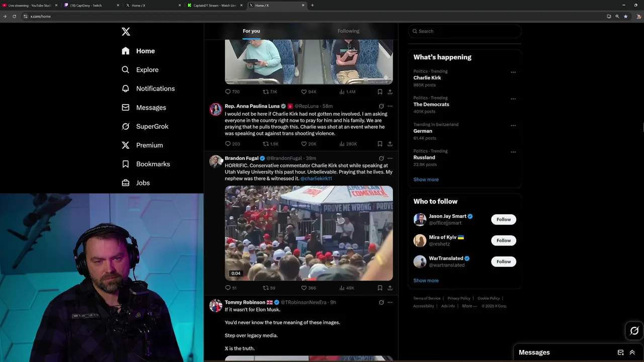Click Grok icon on Tommy Robinson tweet
The width and height of the screenshot is (644, 362).
[381, 303]
